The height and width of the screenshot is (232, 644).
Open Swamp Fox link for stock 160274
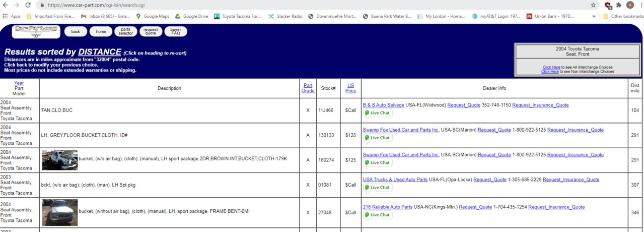point(401,155)
